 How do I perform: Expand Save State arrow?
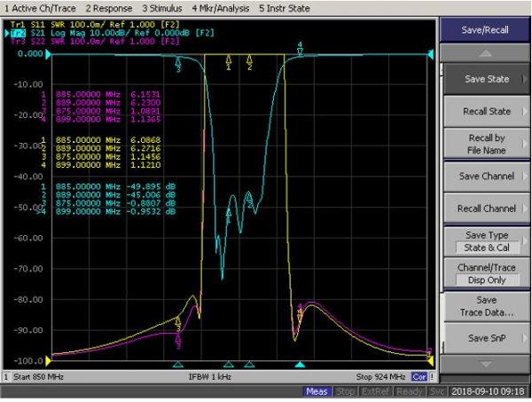[525, 79]
